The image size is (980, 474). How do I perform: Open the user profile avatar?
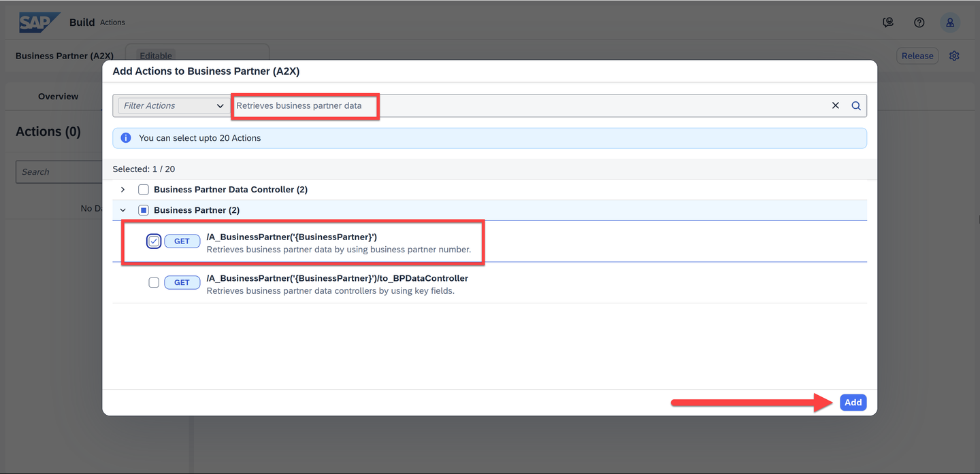click(x=950, y=22)
